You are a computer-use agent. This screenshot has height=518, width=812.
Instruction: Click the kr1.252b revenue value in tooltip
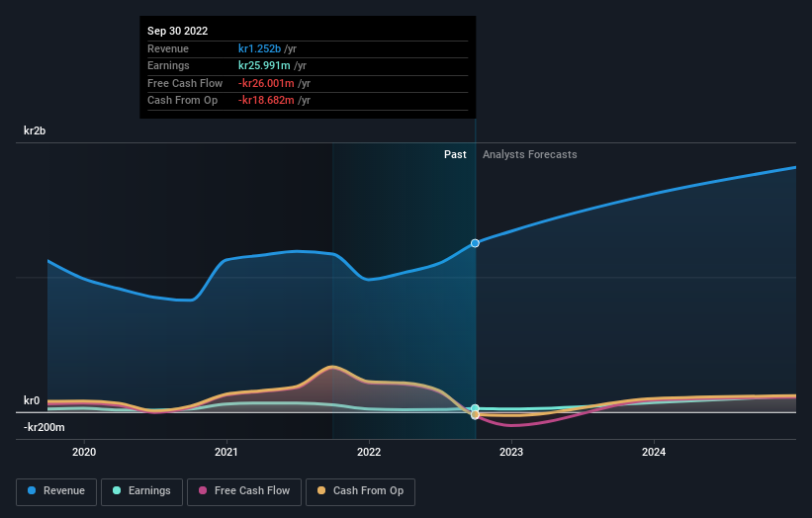pyautogui.click(x=259, y=48)
